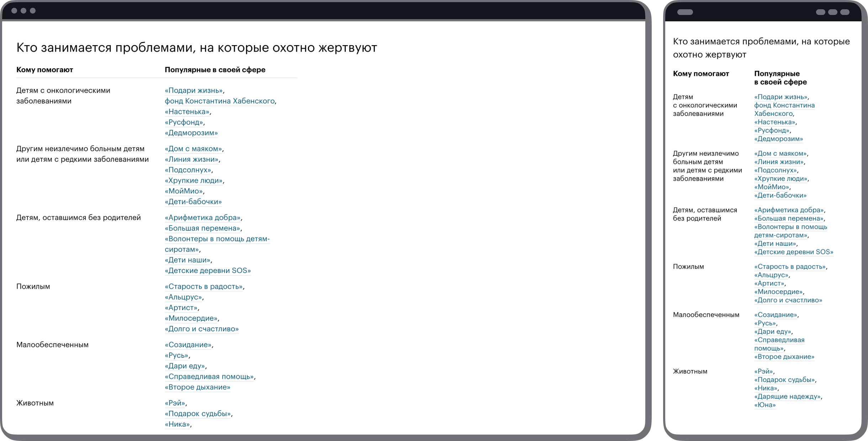Image resolution: width=868 pixels, height=441 pixels.
Task: Follow «Хрупкие люди» in mobile window
Action: [x=781, y=179]
